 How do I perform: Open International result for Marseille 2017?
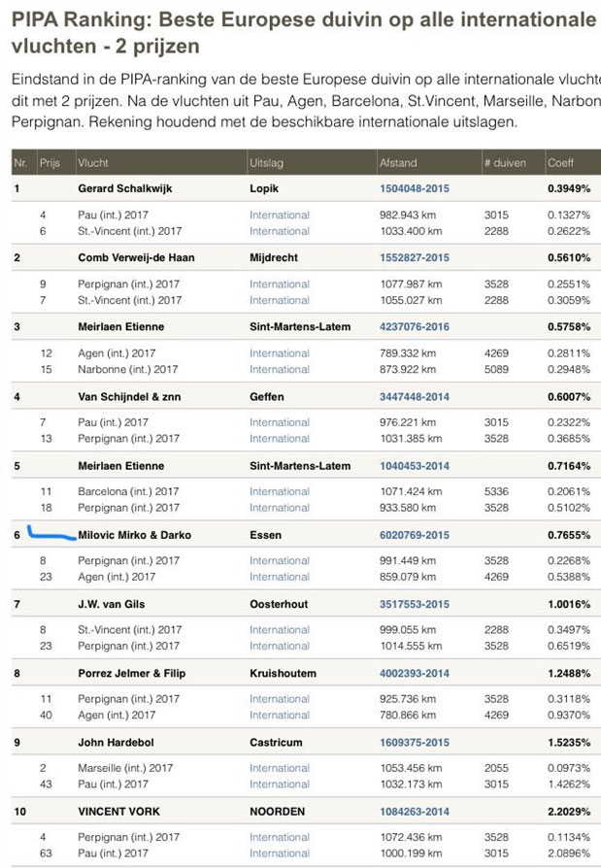pos(280,769)
